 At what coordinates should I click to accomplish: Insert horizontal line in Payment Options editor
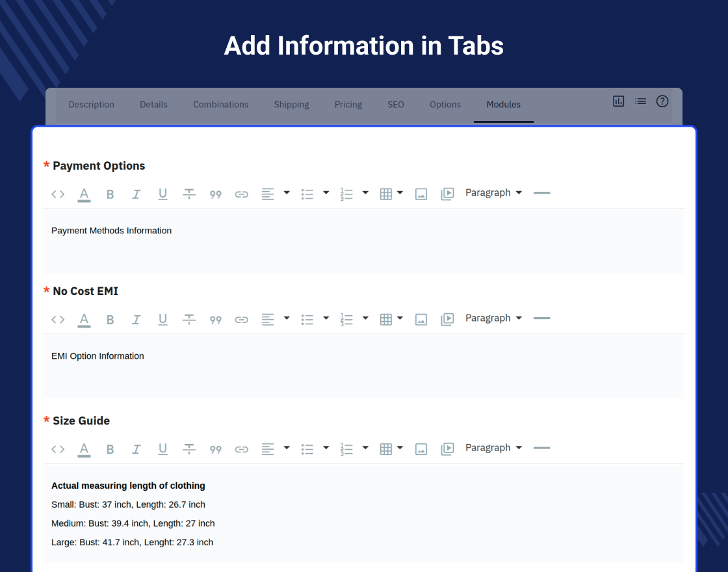click(x=542, y=192)
